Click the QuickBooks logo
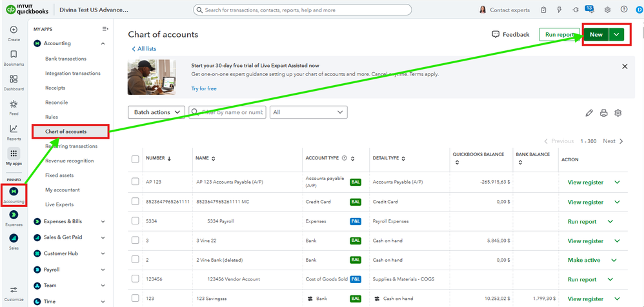The height and width of the screenshot is (307, 644). [27, 10]
